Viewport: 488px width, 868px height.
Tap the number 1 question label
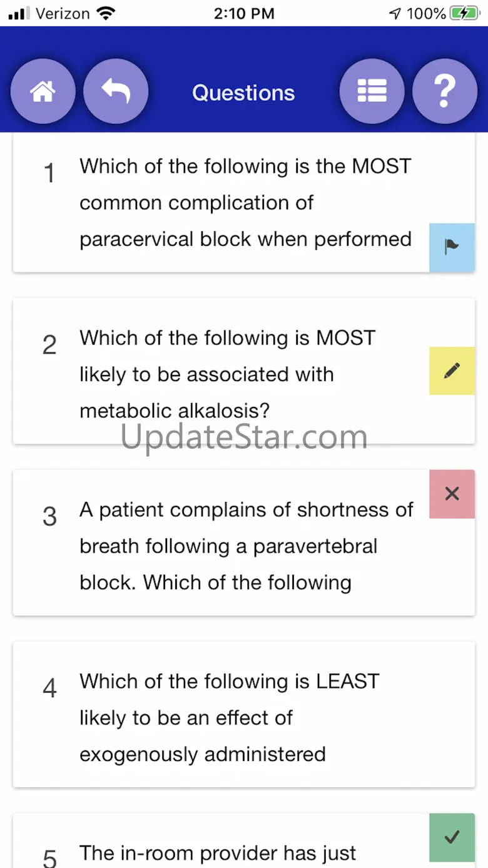tap(49, 173)
